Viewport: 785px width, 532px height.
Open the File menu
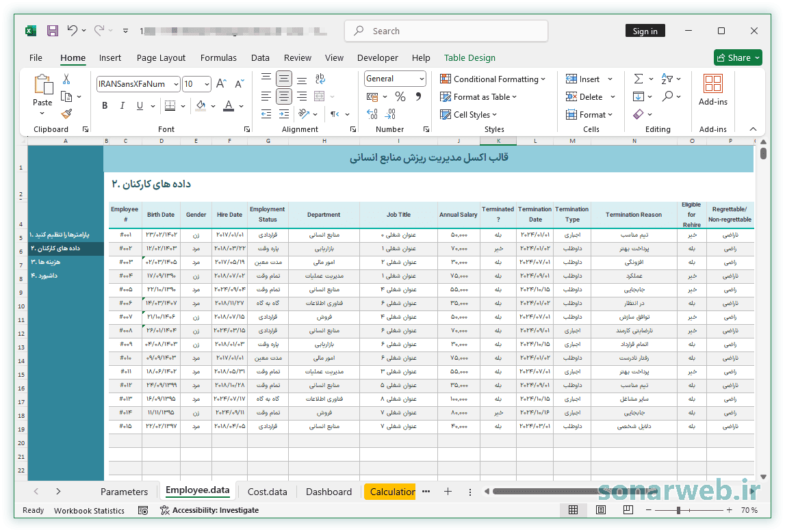[36, 58]
